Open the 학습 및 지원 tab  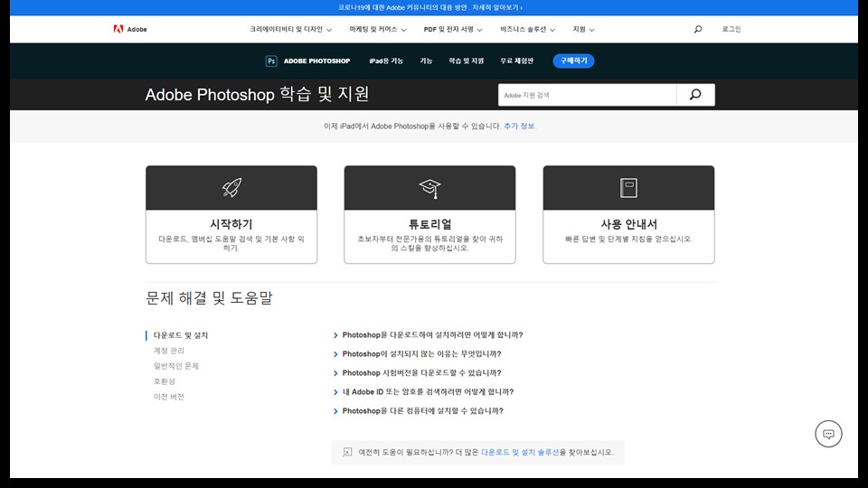pyautogui.click(x=467, y=61)
